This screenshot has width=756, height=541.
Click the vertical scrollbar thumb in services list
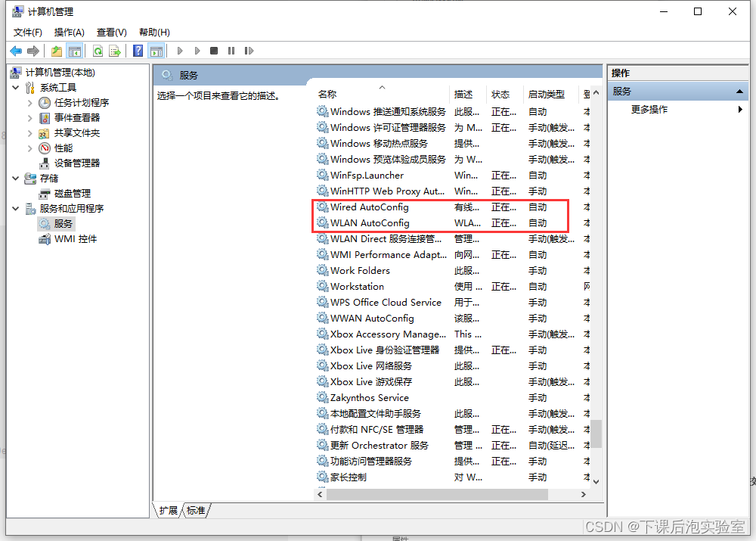(x=596, y=433)
